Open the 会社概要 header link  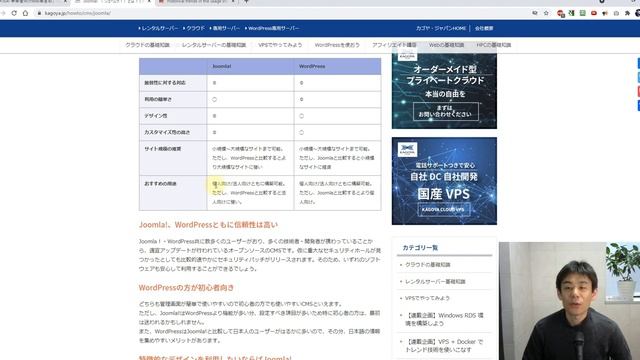[x=484, y=28]
